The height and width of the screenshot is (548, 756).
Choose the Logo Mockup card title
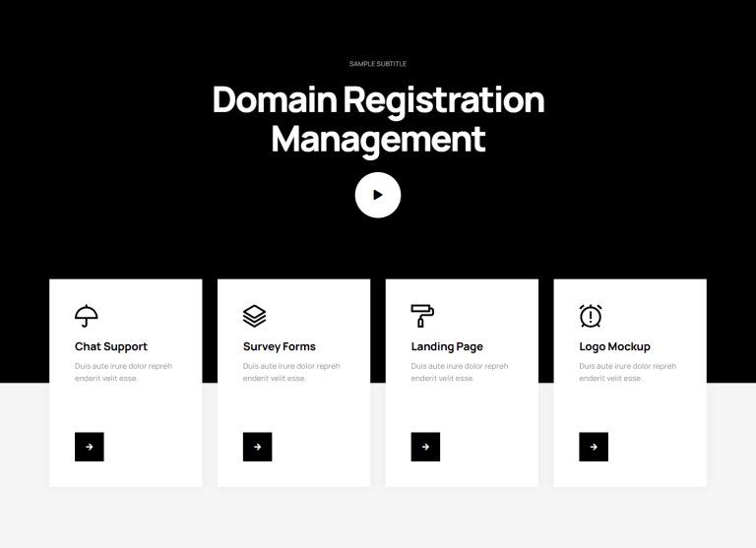pyautogui.click(x=614, y=346)
